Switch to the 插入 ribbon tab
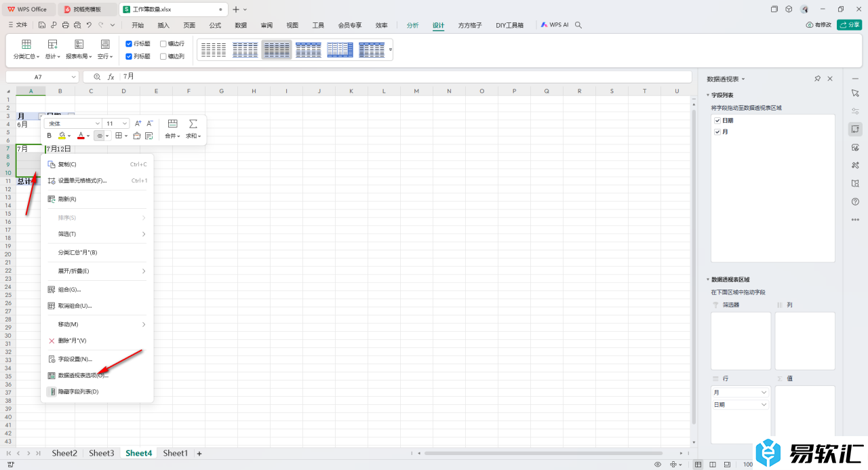Image resolution: width=868 pixels, height=470 pixels. click(163, 25)
